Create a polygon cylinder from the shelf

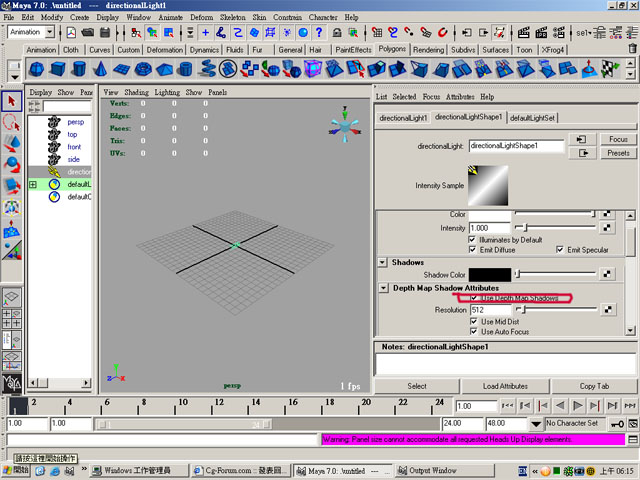pyautogui.click(x=79, y=69)
